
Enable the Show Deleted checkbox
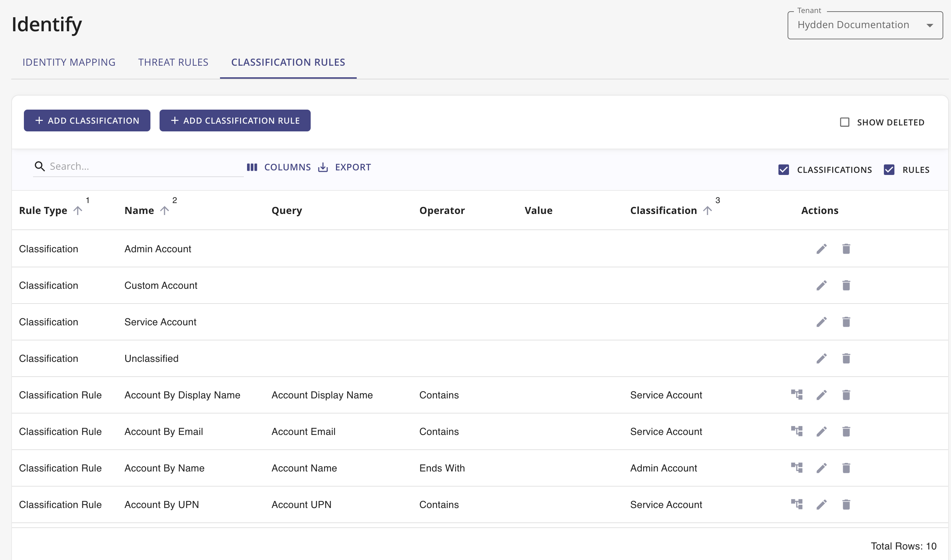(x=845, y=122)
